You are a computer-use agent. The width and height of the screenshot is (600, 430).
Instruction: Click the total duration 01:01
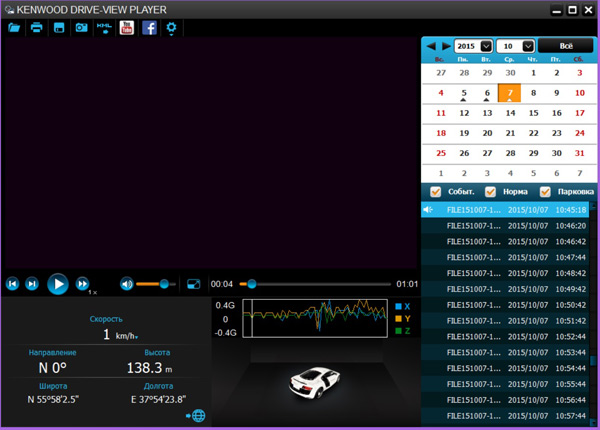407,284
